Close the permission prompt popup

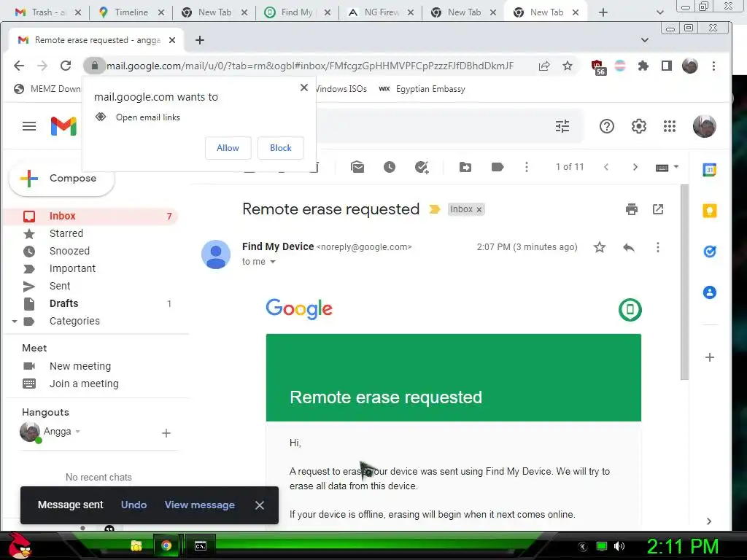click(304, 87)
